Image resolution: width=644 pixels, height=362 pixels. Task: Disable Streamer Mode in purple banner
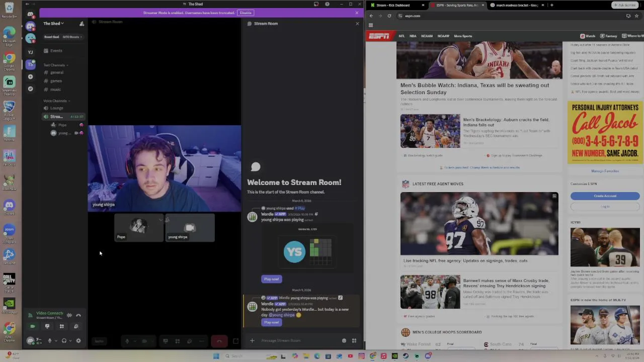[x=246, y=13]
